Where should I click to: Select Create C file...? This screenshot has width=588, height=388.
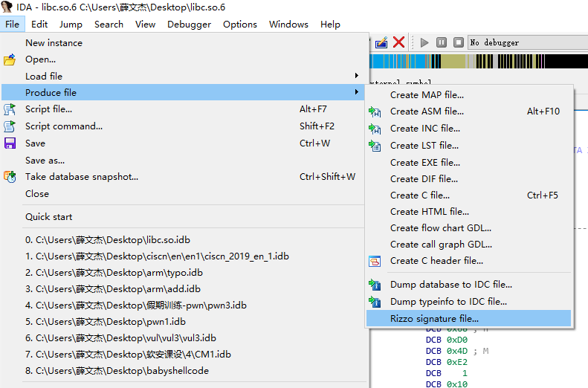point(468,195)
